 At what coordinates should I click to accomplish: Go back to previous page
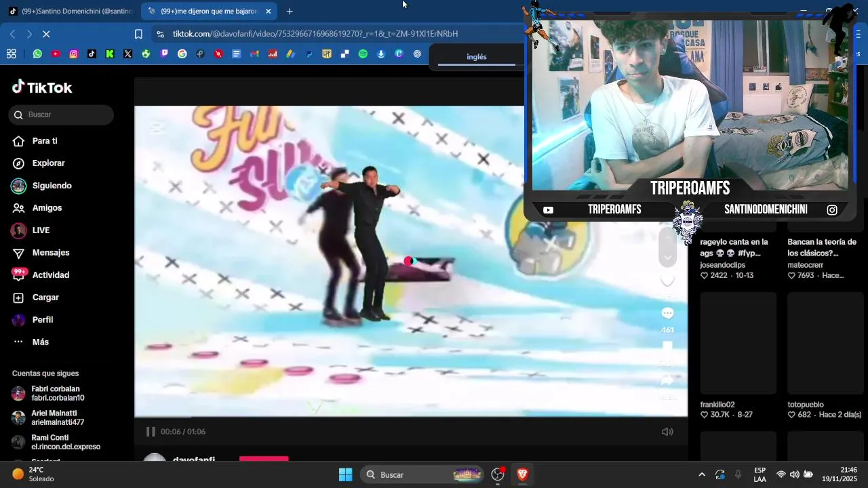click(x=12, y=34)
